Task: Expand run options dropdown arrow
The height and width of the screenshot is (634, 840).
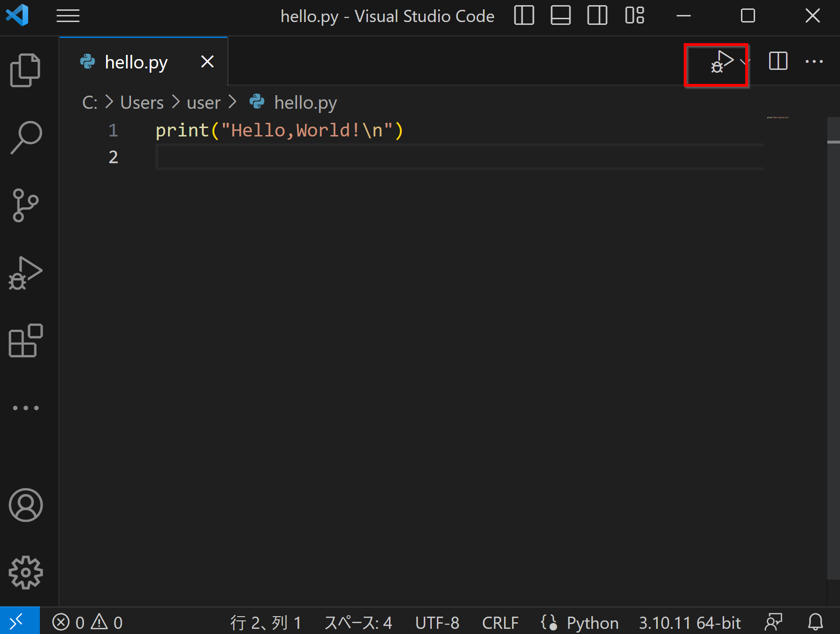Action: [744, 61]
